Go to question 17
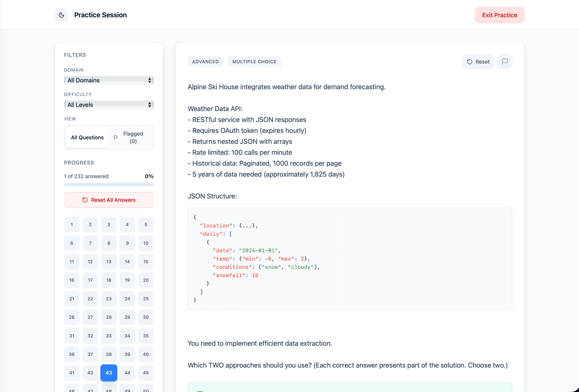The width and height of the screenshot is (579, 392). tap(90, 280)
